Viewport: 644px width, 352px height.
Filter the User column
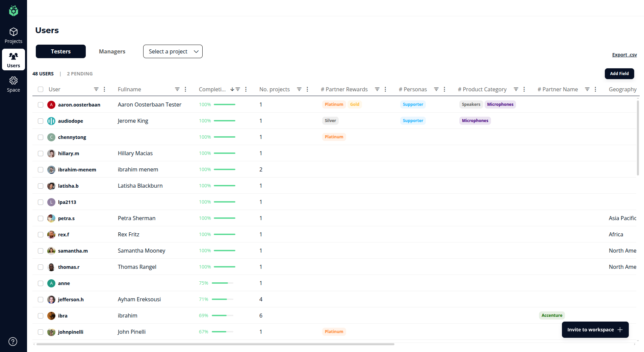(96, 89)
